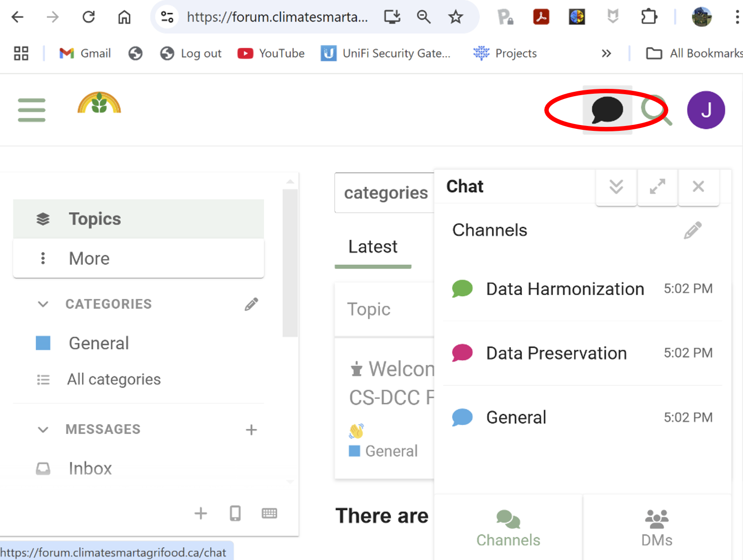
Task: Click the blue General category color square
Action: pos(43,343)
